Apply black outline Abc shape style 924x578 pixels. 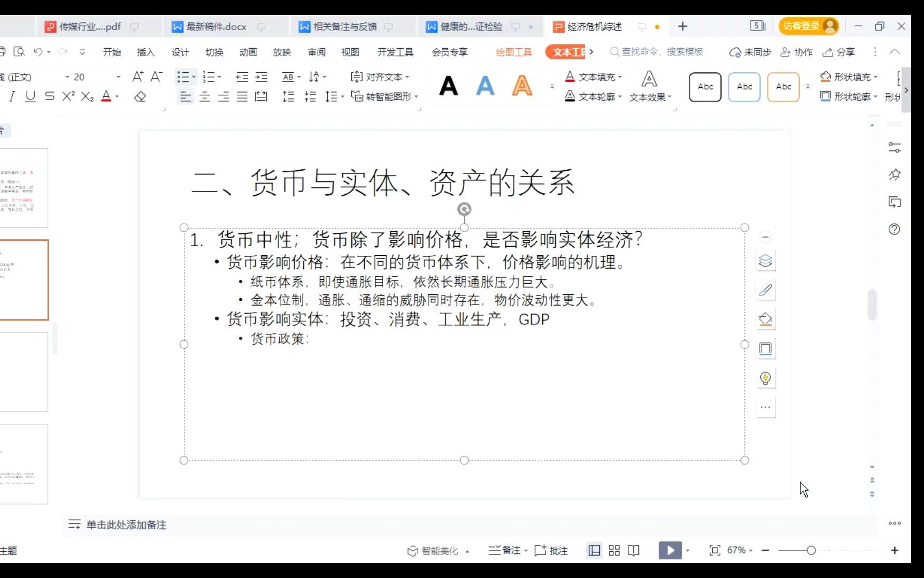(705, 87)
